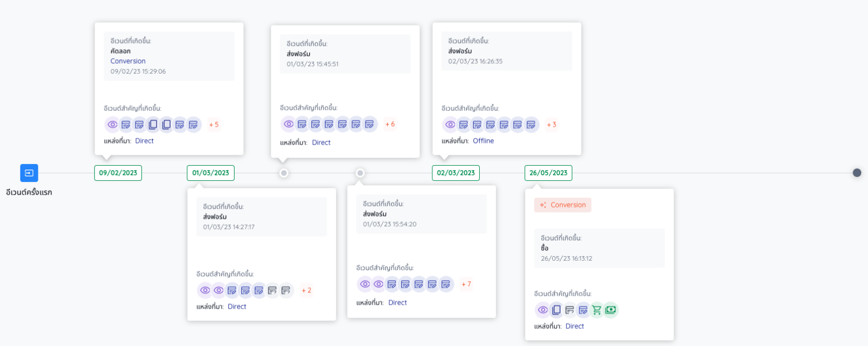Select the duplicate-pages icon in the purchase event card

click(x=557, y=310)
